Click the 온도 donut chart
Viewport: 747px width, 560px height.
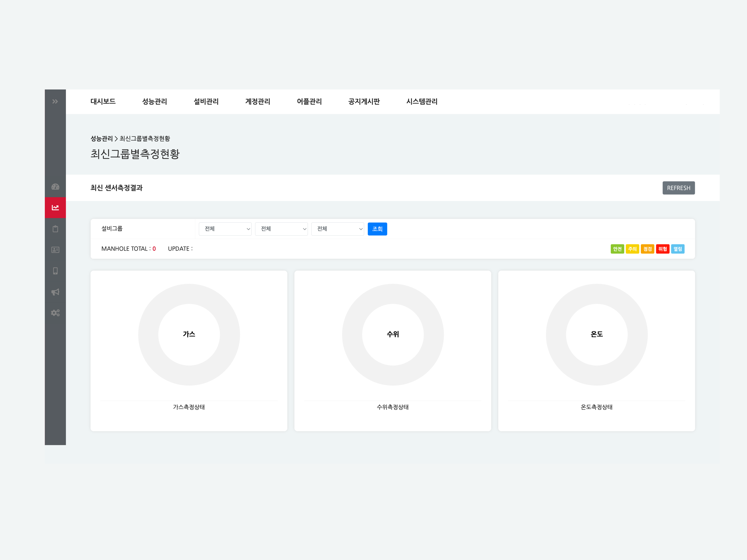pyautogui.click(x=597, y=335)
